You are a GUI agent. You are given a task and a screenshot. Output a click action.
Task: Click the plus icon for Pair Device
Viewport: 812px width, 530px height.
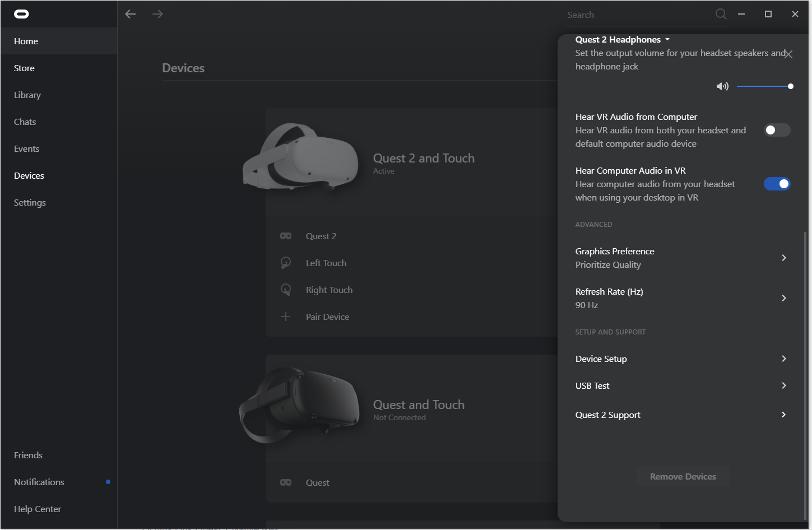click(286, 317)
